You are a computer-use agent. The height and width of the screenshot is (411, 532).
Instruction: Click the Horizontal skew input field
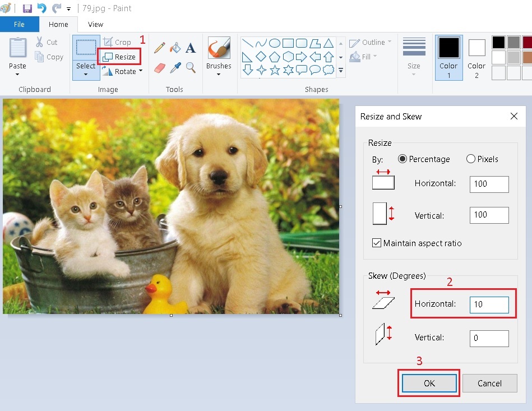tap(489, 304)
